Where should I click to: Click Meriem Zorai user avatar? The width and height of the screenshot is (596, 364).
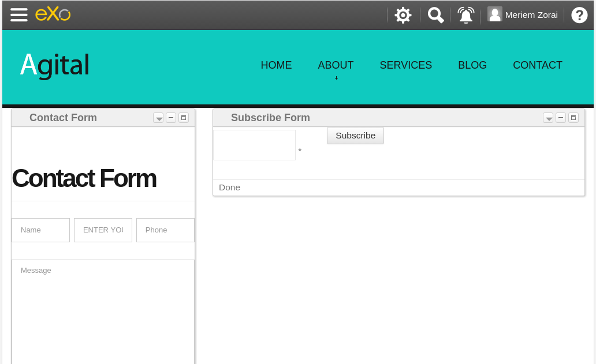pyautogui.click(x=494, y=14)
